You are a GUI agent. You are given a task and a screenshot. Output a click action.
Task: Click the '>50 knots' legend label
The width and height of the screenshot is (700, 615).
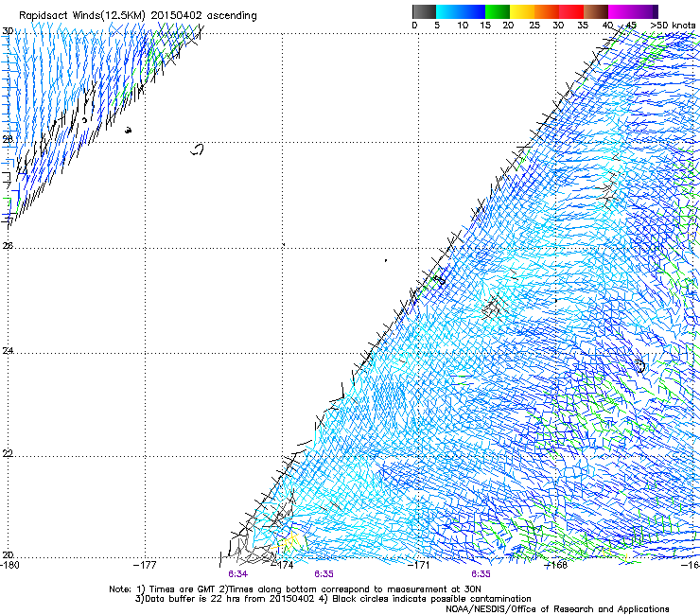pyautogui.click(x=673, y=25)
